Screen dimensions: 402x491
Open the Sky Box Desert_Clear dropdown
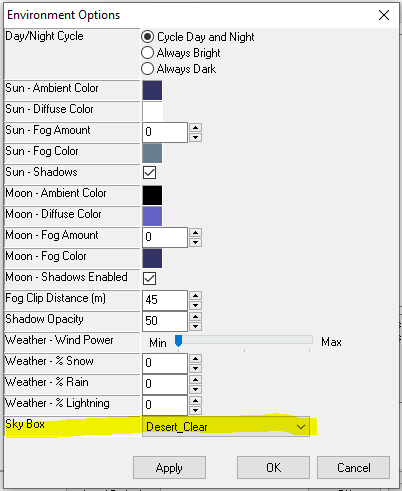tap(226, 426)
